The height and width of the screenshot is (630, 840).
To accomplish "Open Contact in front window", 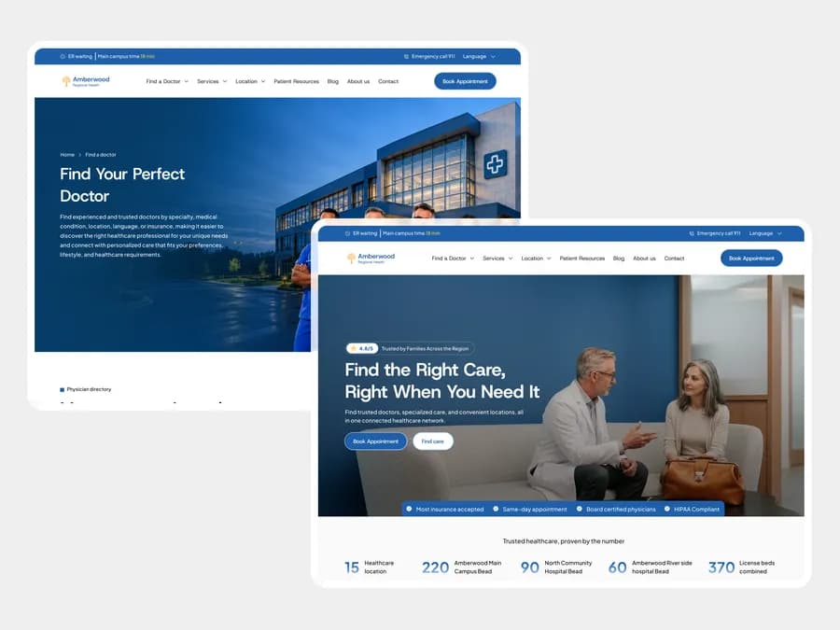I will click(675, 259).
